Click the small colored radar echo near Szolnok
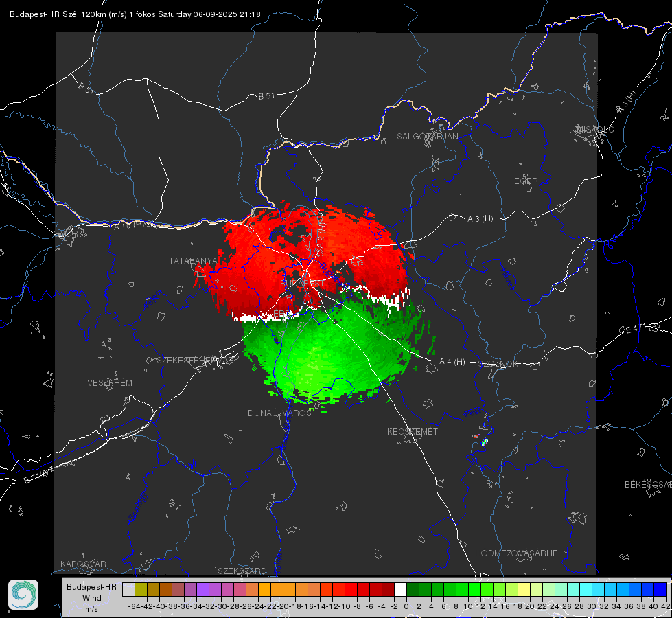This screenshot has height=618, width=672. click(x=485, y=442)
